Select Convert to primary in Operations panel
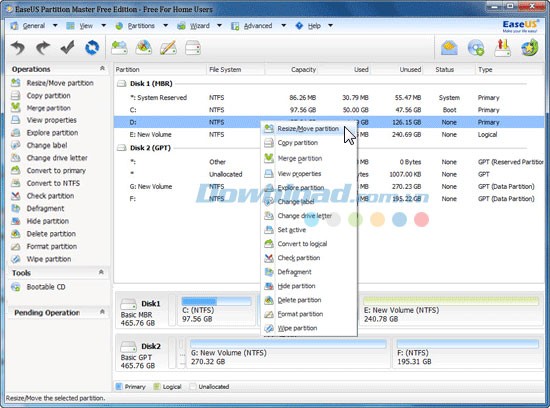Image resolution: width=550 pixels, height=408 pixels. 56,170
